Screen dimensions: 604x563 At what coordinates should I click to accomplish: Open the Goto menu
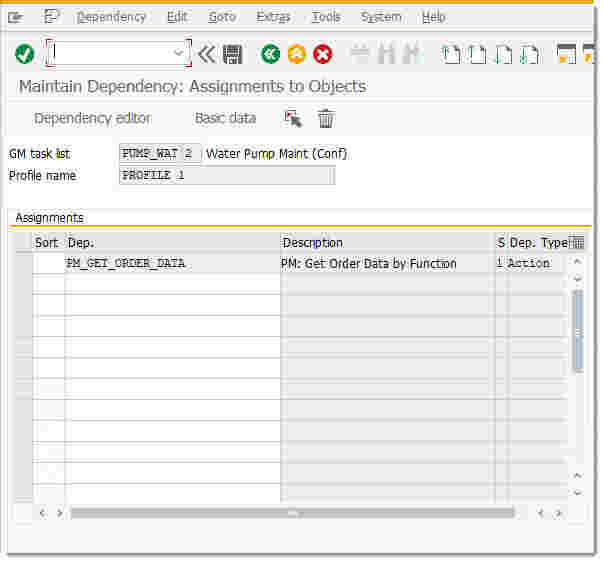coord(222,17)
